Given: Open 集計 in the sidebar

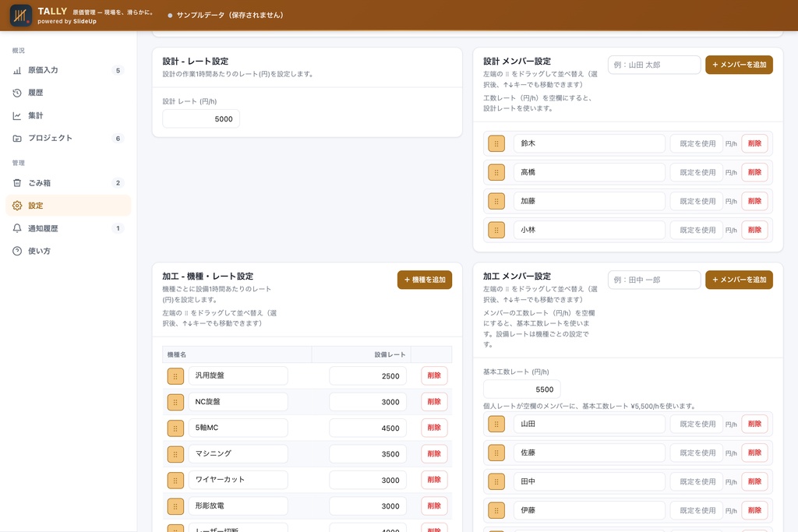Looking at the screenshot, I should [69, 115].
